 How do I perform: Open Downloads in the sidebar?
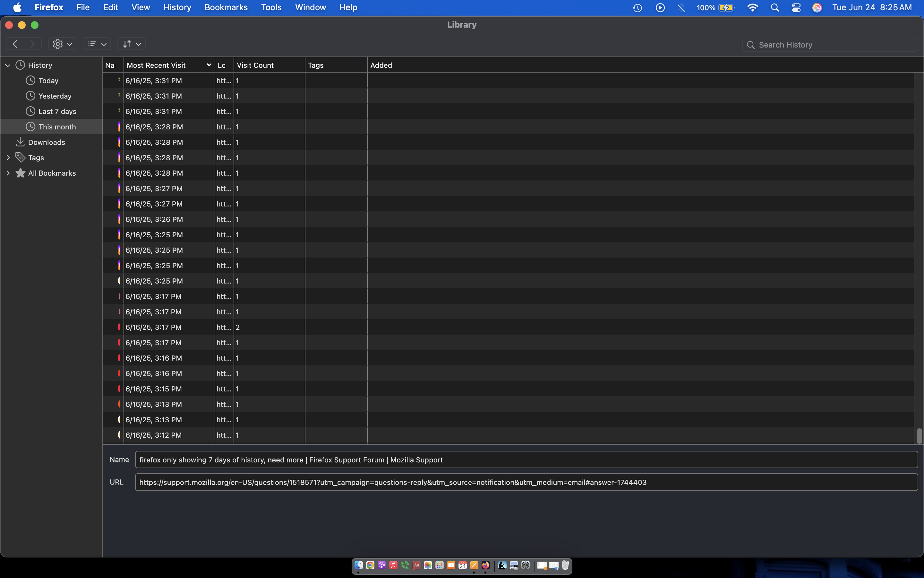click(x=46, y=142)
